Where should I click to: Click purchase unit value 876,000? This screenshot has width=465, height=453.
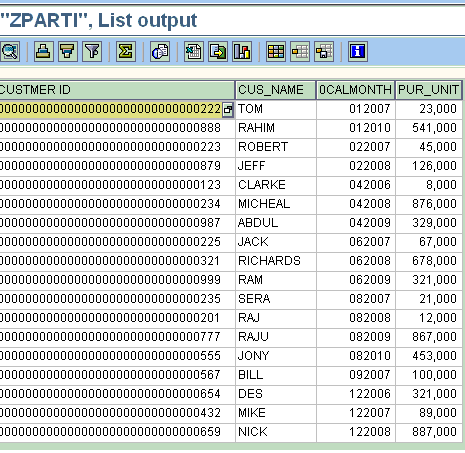(x=434, y=204)
